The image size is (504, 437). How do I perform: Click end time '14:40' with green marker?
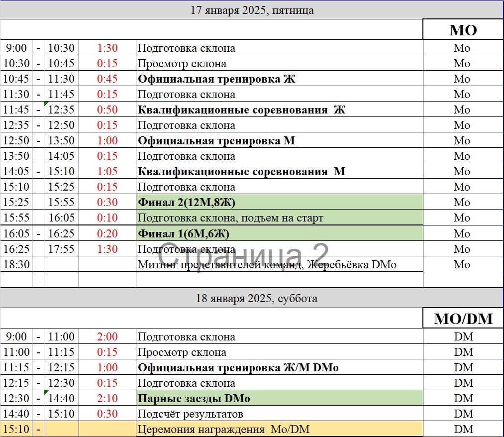tap(61, 398)
